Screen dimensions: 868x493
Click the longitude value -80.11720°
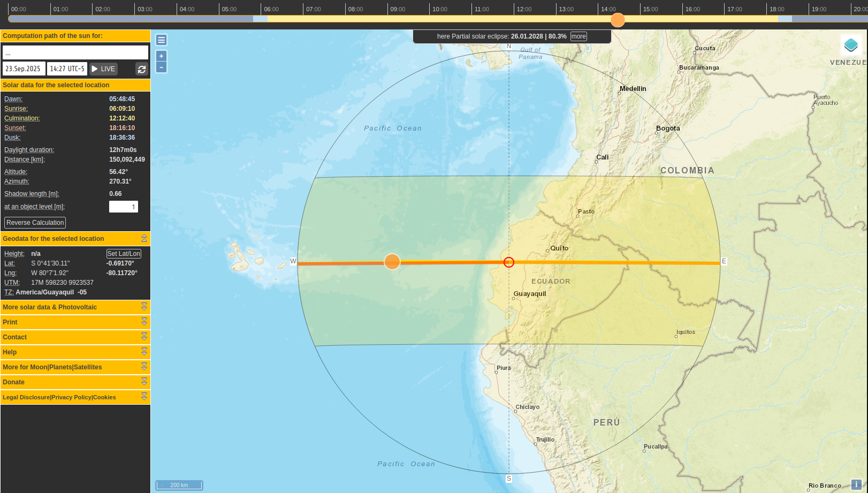[122, 273]
